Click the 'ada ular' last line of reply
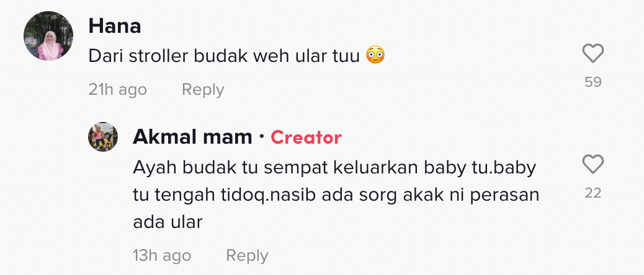 pos(168,221)
